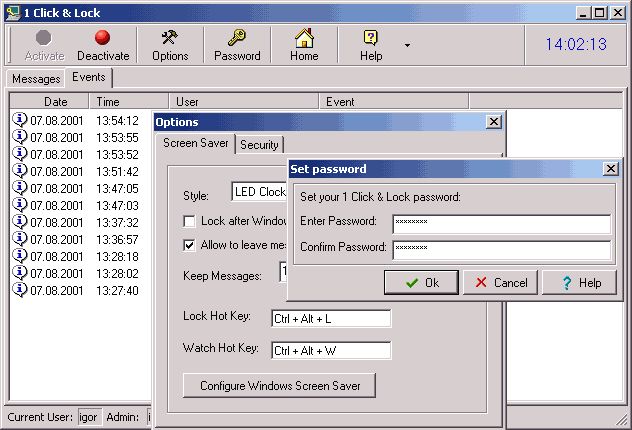
Task: Maximize the 1 Click & Lock window
Action: [599, 13]
